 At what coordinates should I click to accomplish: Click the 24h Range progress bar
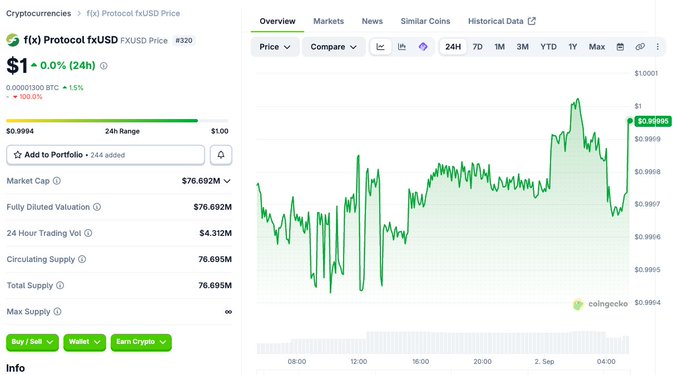point(117,121)
